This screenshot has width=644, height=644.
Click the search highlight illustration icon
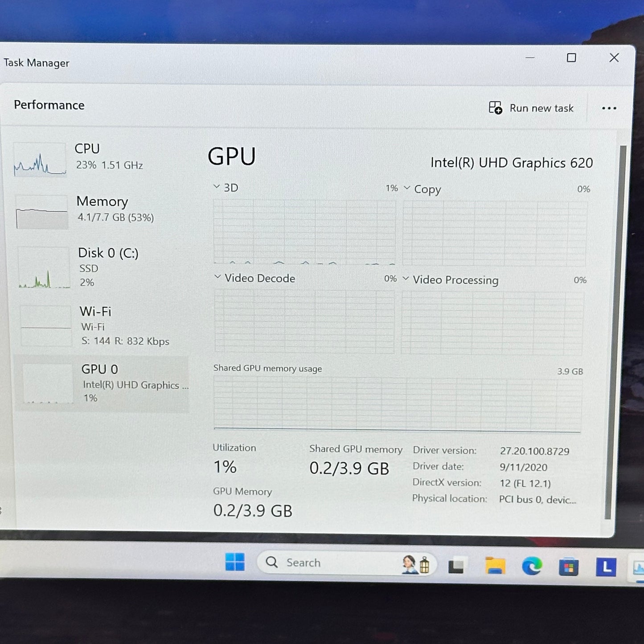416,564
